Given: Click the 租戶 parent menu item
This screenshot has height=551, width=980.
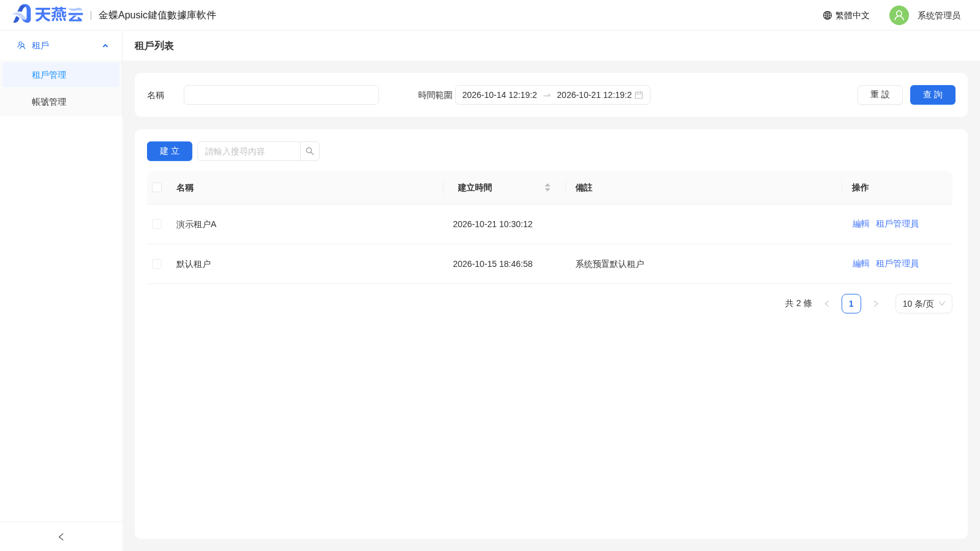Looking at the screenshot, I should tap(61, 45).
